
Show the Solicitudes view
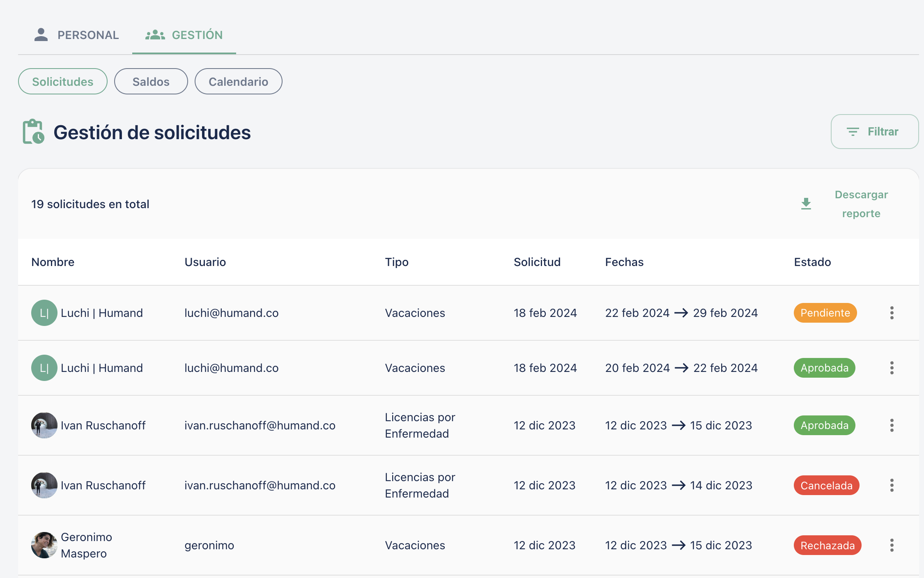coord(63,82)
